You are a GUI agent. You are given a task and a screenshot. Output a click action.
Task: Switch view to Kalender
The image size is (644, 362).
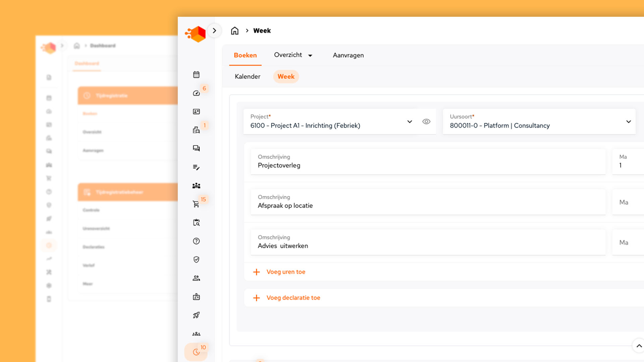(x=247, y=76)
